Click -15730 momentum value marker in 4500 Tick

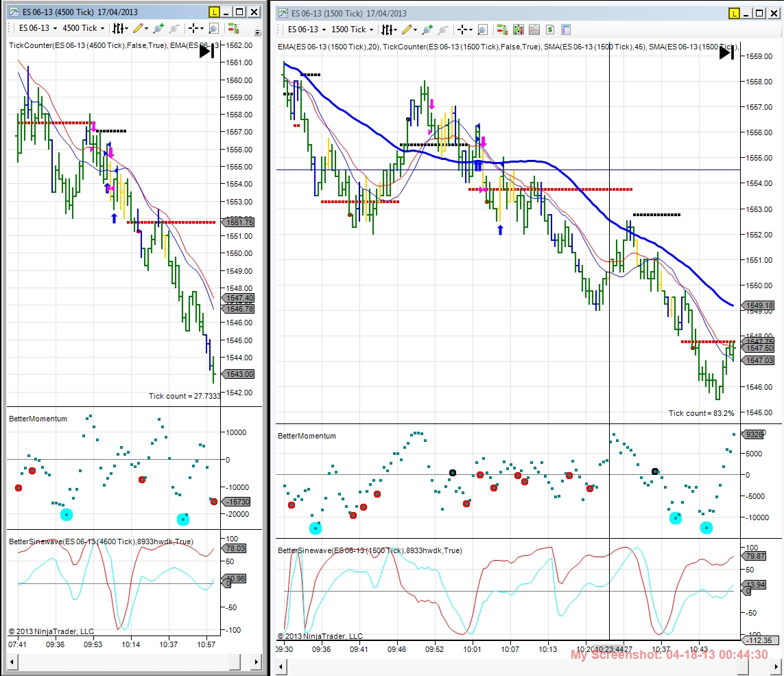click(237, 502)
